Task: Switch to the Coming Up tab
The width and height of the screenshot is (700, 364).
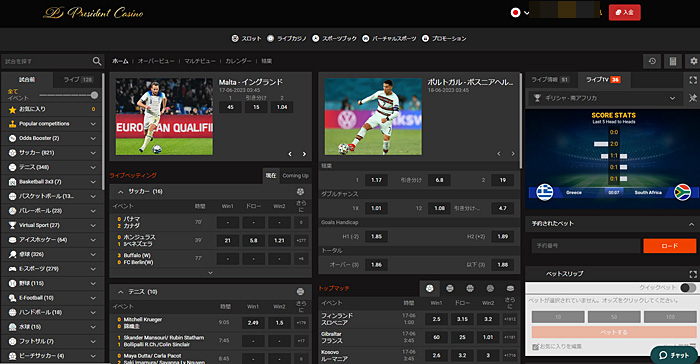Action: [295, 176]
